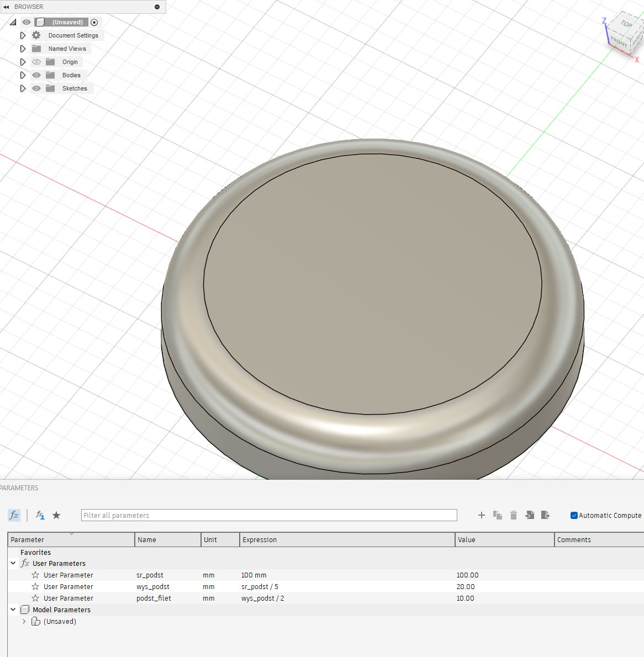The width and height of the screenshot is (644, 657).
Task: Click the Filter all parameters field
Action: tap(269, 515)
